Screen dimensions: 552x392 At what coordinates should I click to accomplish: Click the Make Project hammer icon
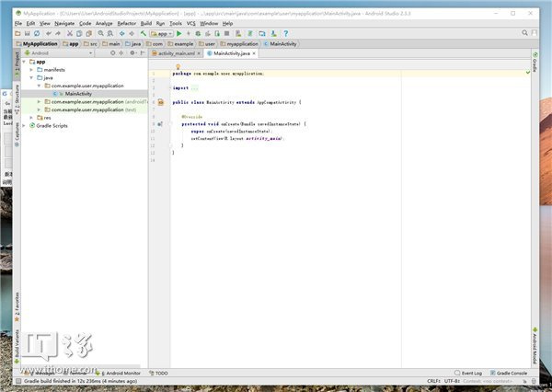(x=143, y=33)
